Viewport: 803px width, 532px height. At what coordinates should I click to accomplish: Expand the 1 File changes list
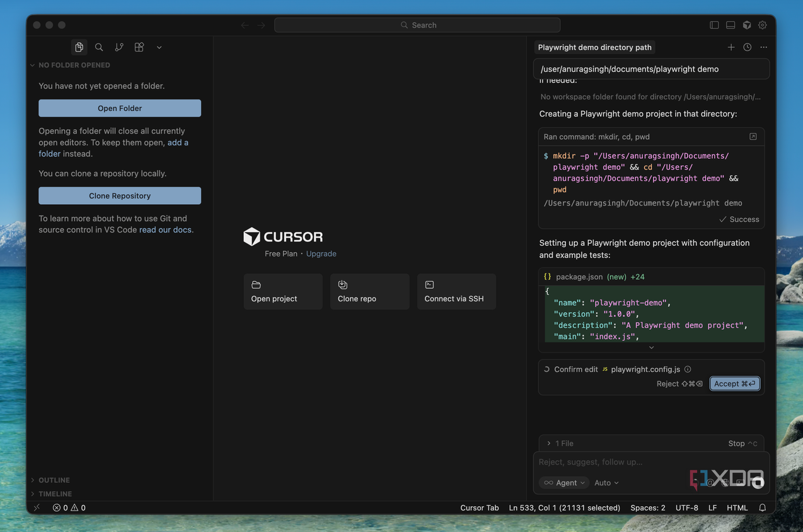560,444
